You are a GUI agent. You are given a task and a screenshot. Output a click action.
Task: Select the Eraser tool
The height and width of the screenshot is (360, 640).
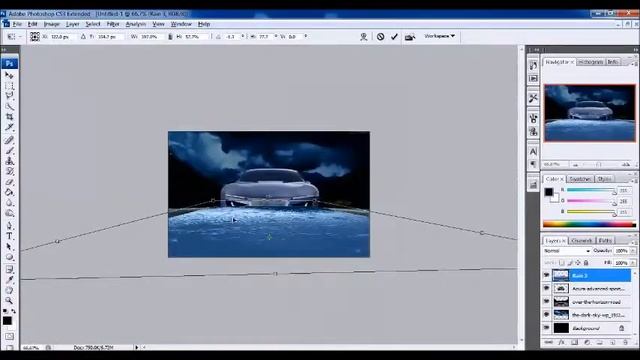tap(9, 182)
